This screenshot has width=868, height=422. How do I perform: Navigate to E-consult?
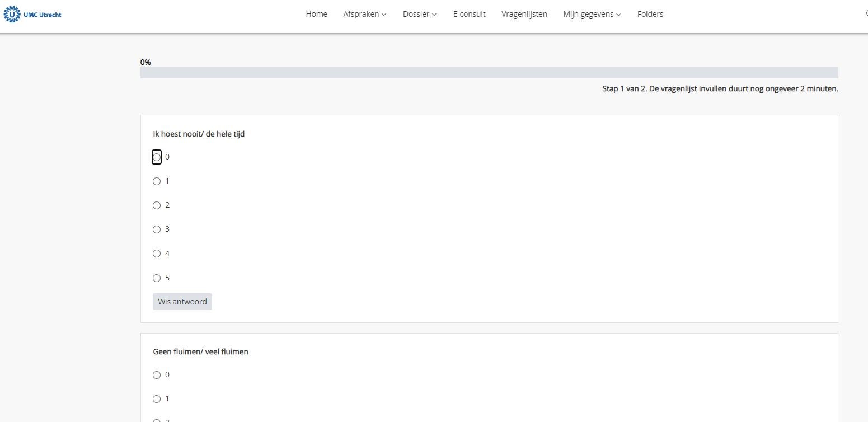pyautogui.click(x=469, y=14)
